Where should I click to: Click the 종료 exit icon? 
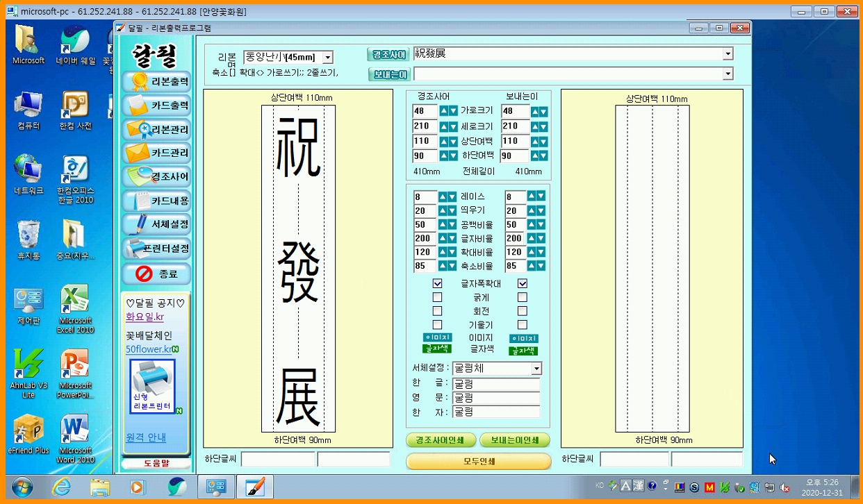[x=156, y=274]
